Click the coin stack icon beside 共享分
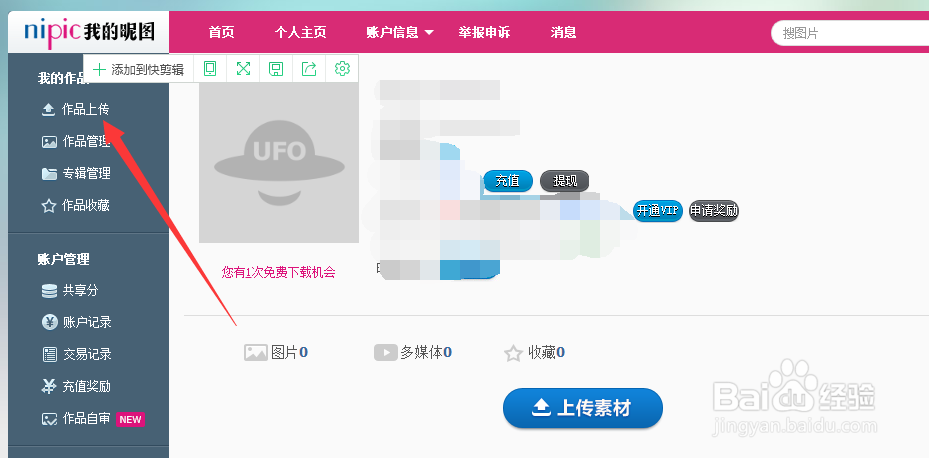This screenshot has height=458, width=929. (x=48, y=291)
